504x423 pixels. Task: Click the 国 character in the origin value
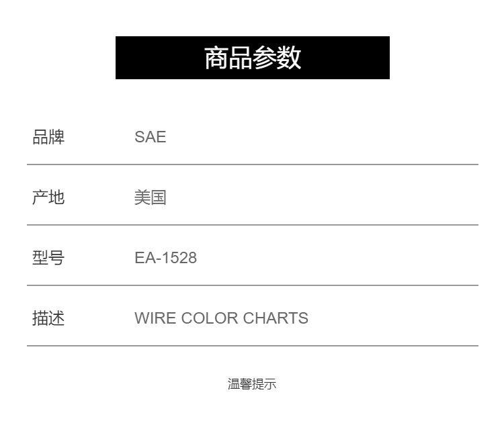[x=159, y=197]
